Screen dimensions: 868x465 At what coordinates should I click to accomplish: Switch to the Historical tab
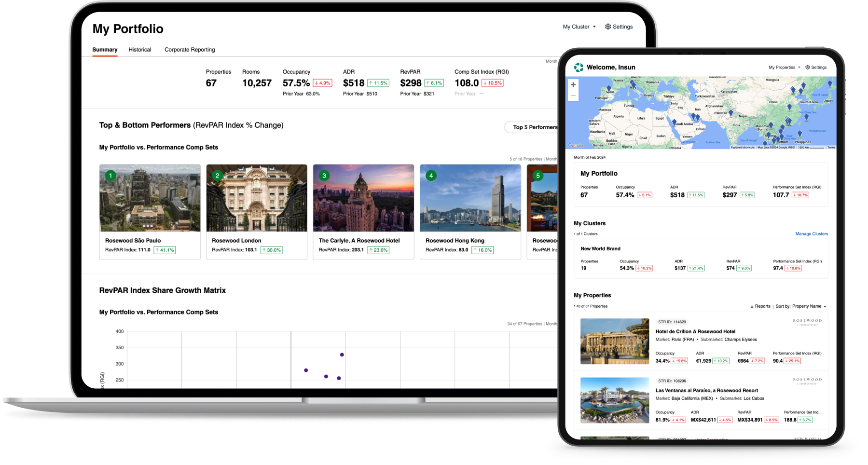[x=140, y=50]
